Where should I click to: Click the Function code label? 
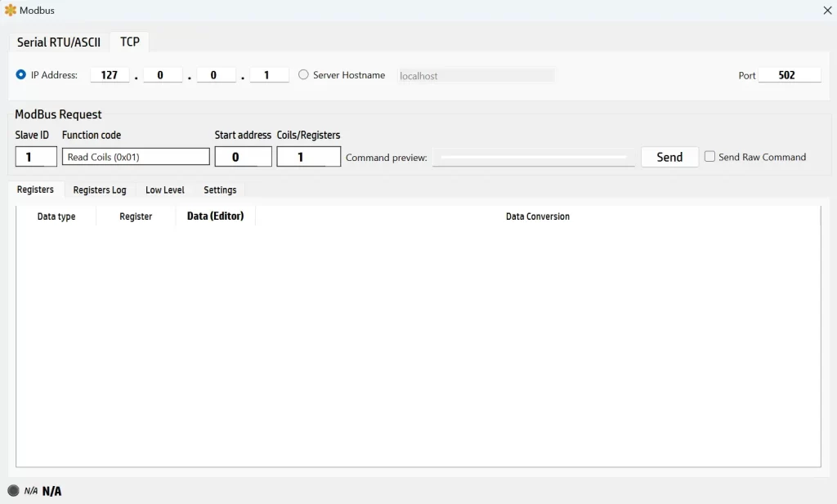[x=92, y=135]
